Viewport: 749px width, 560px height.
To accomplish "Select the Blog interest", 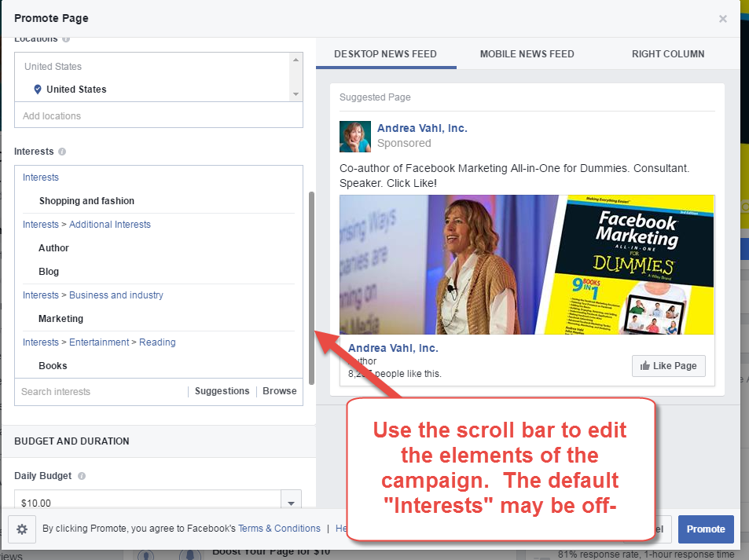I will pyautogui.click(x=49, y=271).
